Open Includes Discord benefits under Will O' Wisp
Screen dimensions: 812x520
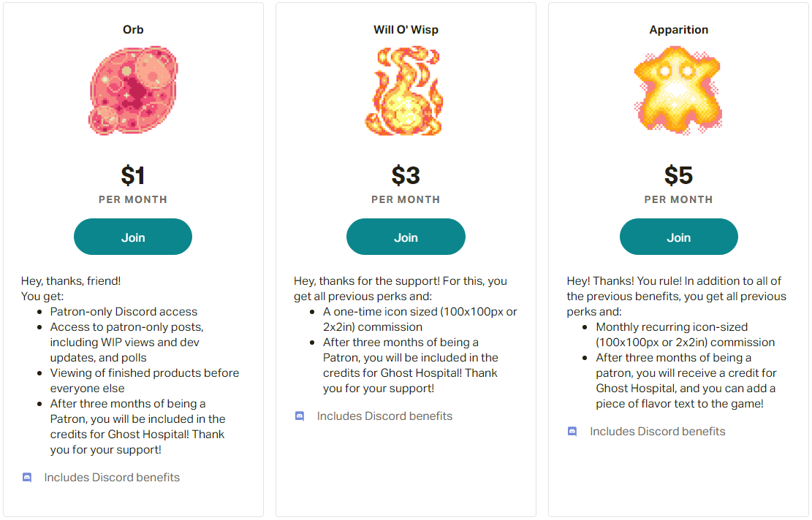384,416
